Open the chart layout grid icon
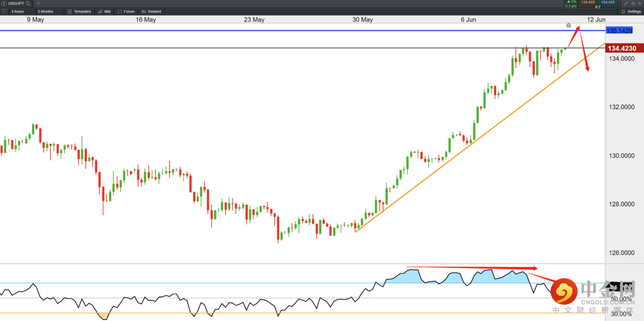This screenshot has height=321, width=644. point(5,11)
